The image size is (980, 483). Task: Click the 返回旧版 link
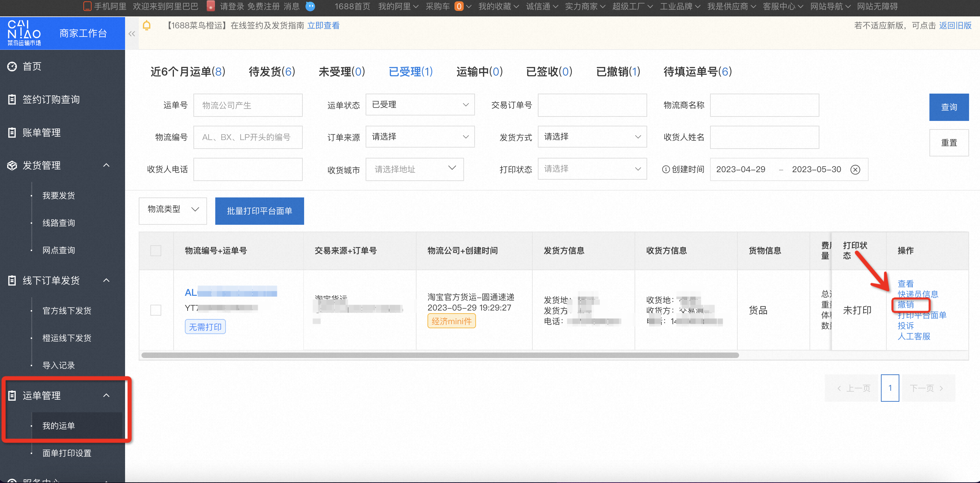[x=955, y=26]
